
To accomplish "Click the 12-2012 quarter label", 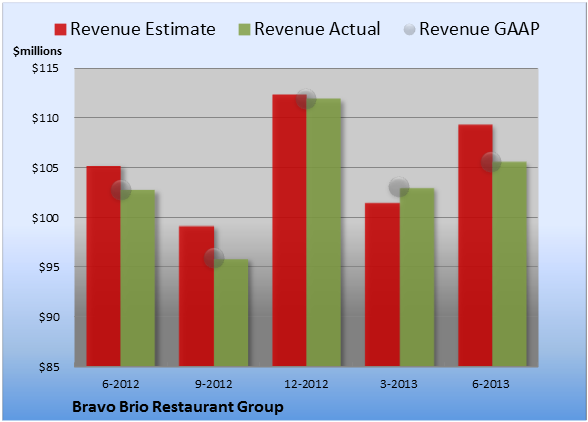I will point(306,384).
